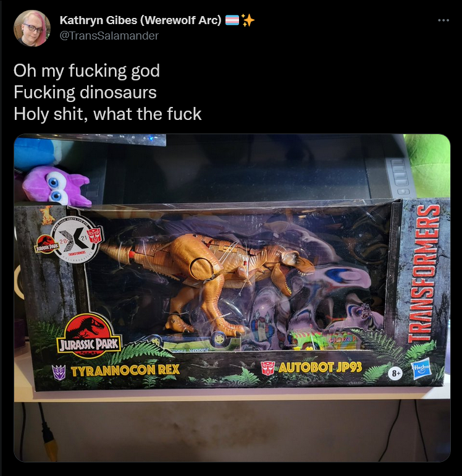Select the tweet text starting 'Oh my'
The width and height of the screenshot is (462, 476).
click(107, 92)
